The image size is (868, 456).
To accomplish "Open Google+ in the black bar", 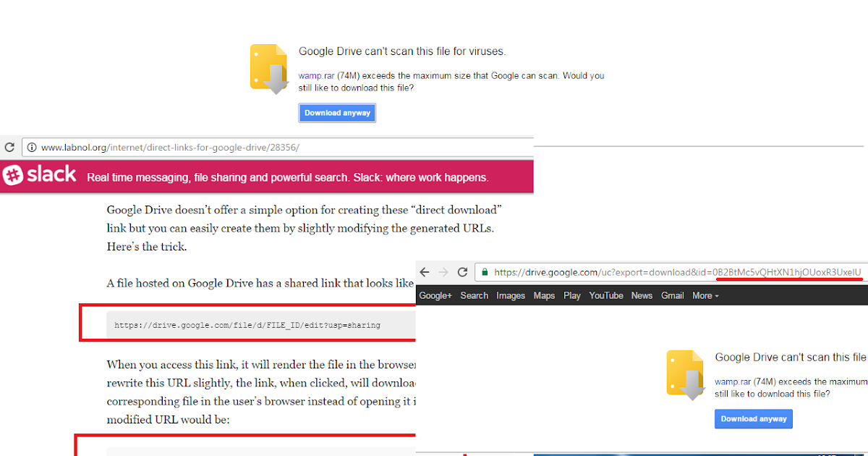I will click(x=435, y=295).
